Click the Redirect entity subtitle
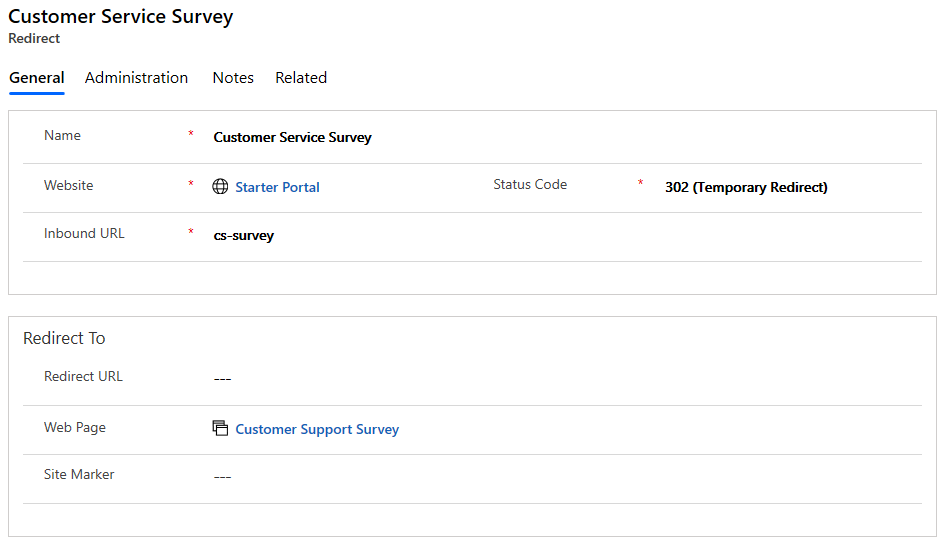Viewport: 947px width, 546px height. point(34,39)
